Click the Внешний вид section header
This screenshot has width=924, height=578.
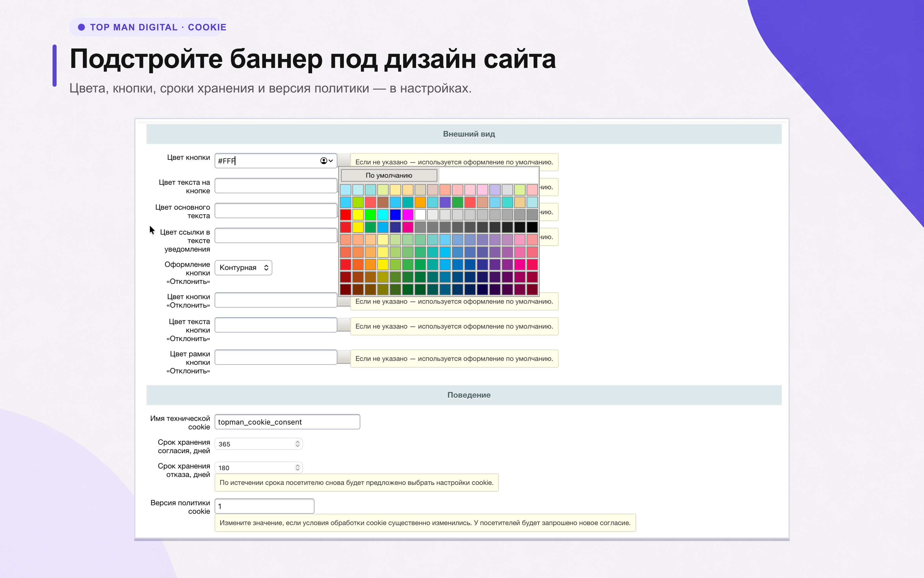tap(464, 134)
